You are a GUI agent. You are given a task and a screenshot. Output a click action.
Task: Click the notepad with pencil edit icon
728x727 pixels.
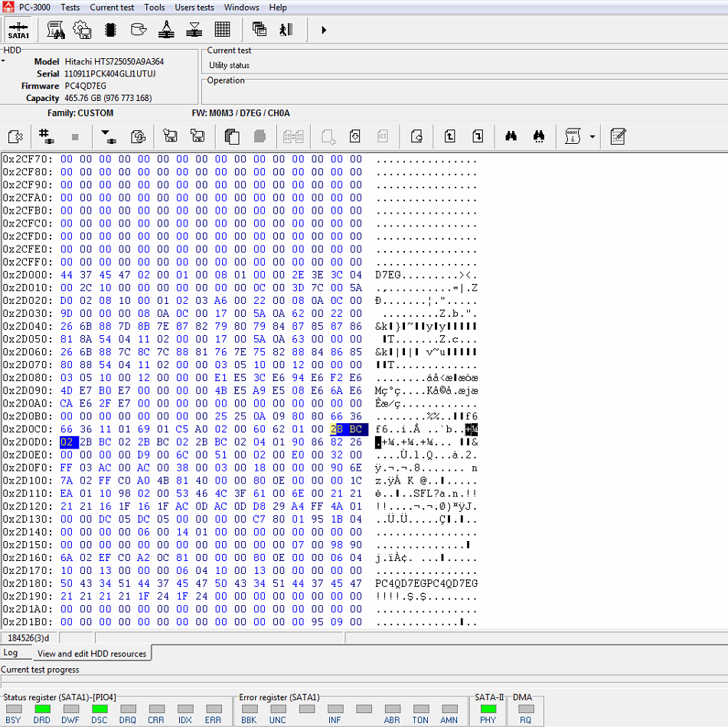point(618,136)
